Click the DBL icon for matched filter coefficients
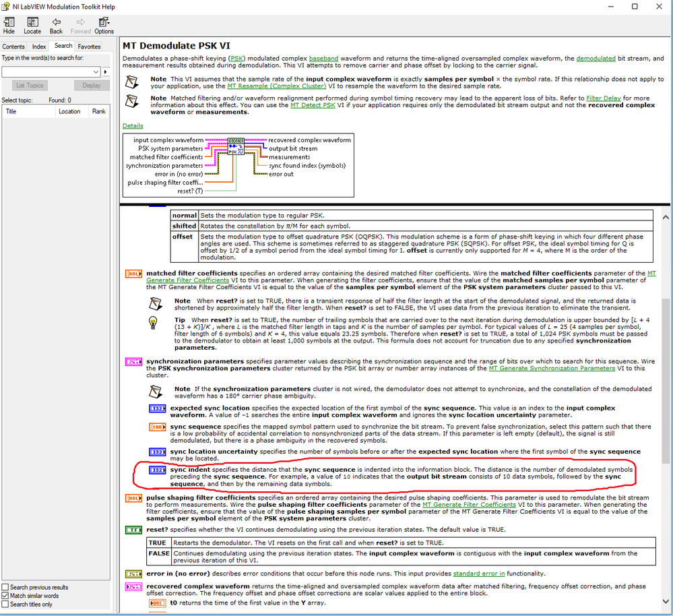 point(133,274)
